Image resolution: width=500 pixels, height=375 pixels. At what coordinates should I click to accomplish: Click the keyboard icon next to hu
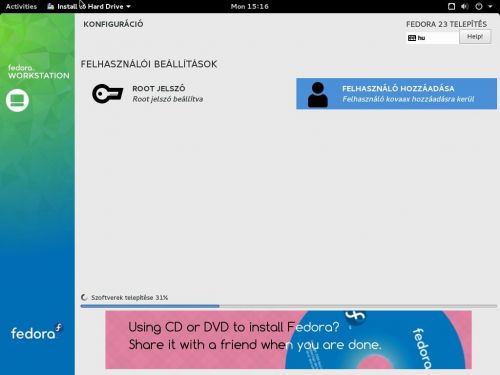click(x=412, y=38)
